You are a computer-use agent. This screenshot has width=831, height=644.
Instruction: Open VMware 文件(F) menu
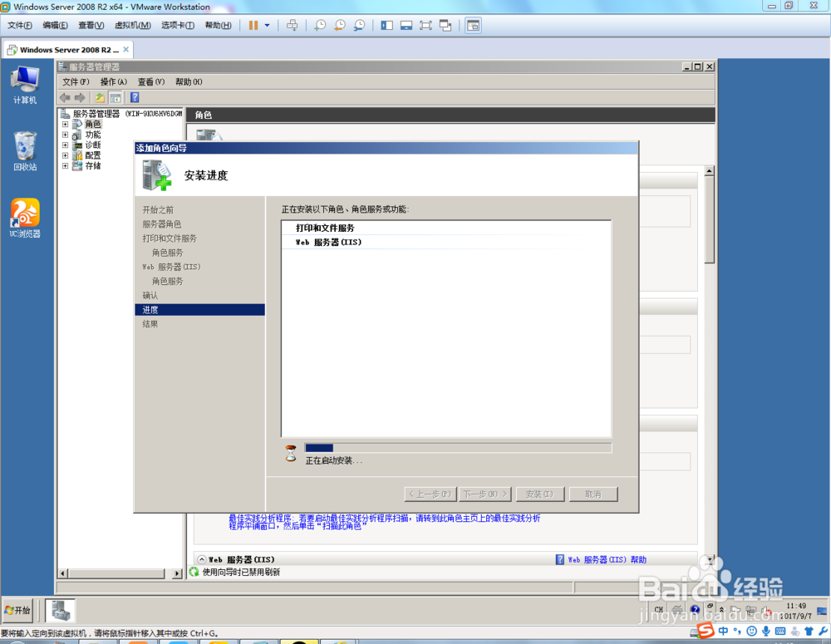coord(20,26)
